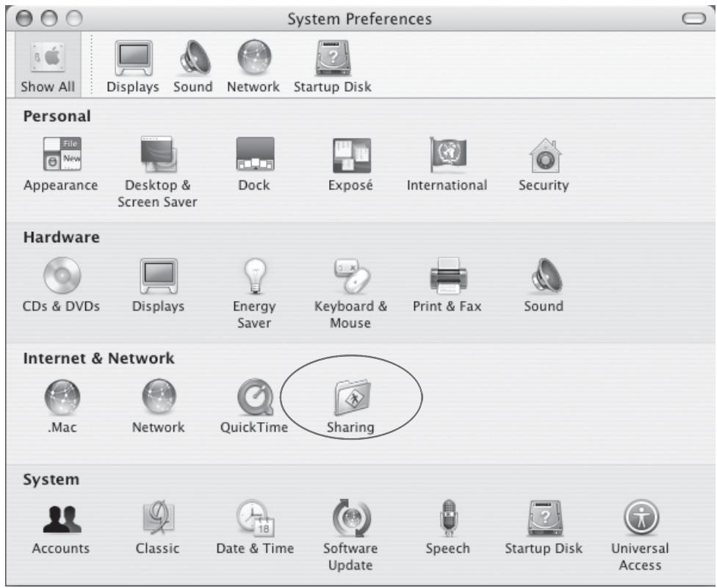
Task: Open Desktop & Screen Saver preferences
Action: (158, 173)
